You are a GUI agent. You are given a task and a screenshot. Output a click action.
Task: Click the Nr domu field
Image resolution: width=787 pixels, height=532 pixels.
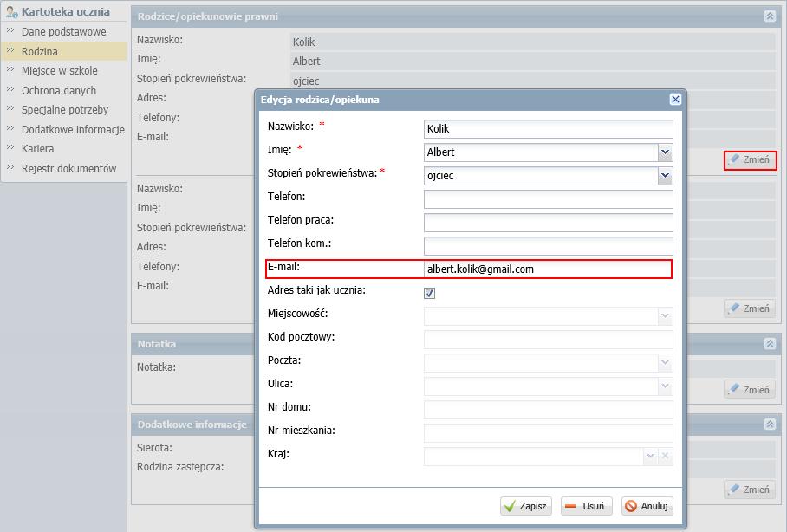(548, 410)
